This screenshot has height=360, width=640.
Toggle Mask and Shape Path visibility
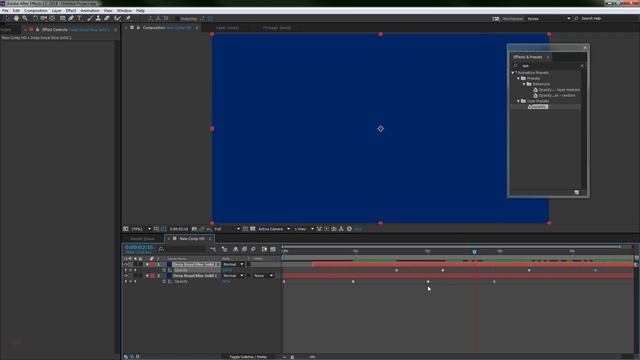tap(164, 229)
